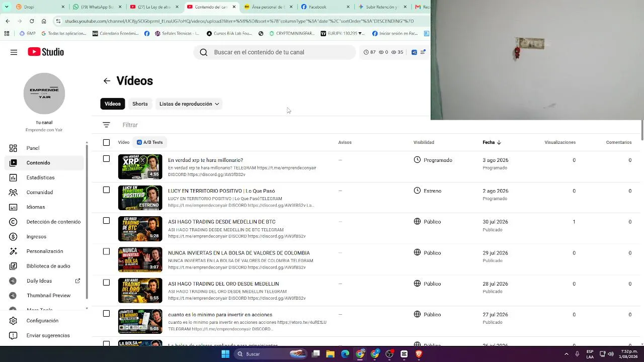Reload the page in the browser
Viewport: 644px width, 362px height.
(x=32, y=21)
